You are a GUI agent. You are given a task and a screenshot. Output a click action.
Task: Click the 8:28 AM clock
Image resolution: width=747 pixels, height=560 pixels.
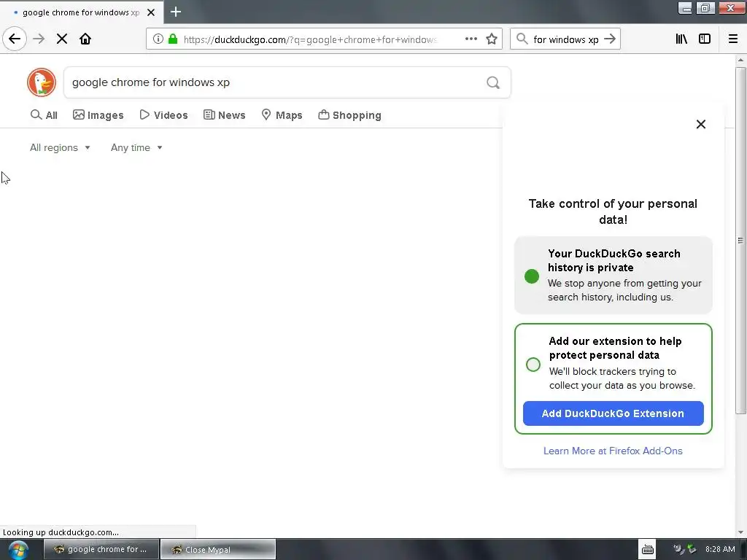tap(720, 549)
